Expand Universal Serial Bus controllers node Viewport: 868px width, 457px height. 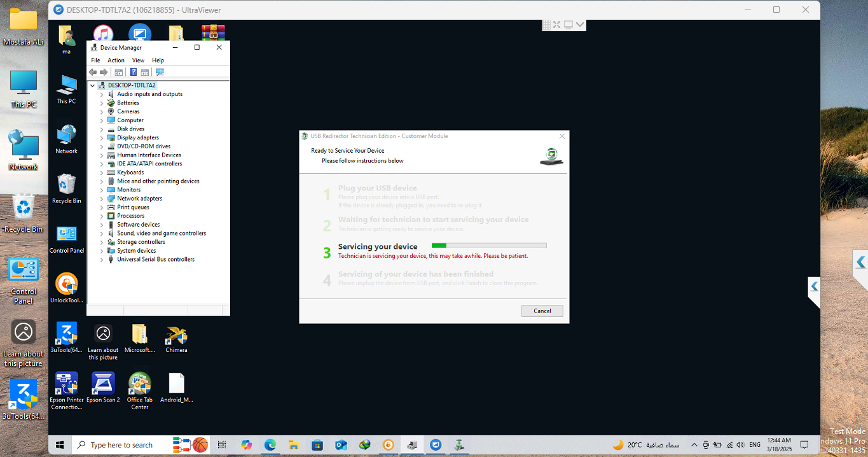click(102, 260)
